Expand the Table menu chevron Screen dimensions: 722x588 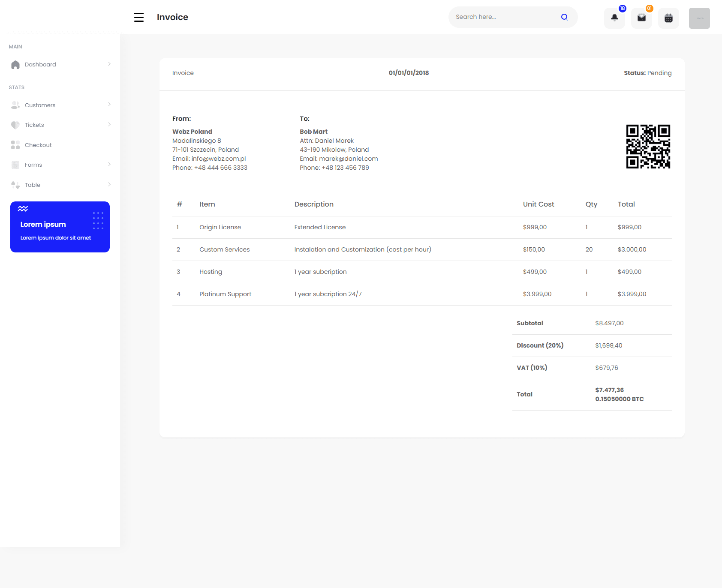110,185
